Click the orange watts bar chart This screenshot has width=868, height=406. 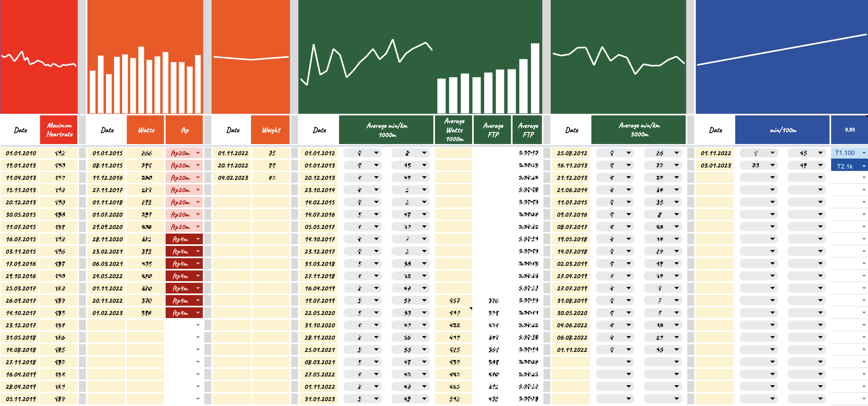point(145,57)
